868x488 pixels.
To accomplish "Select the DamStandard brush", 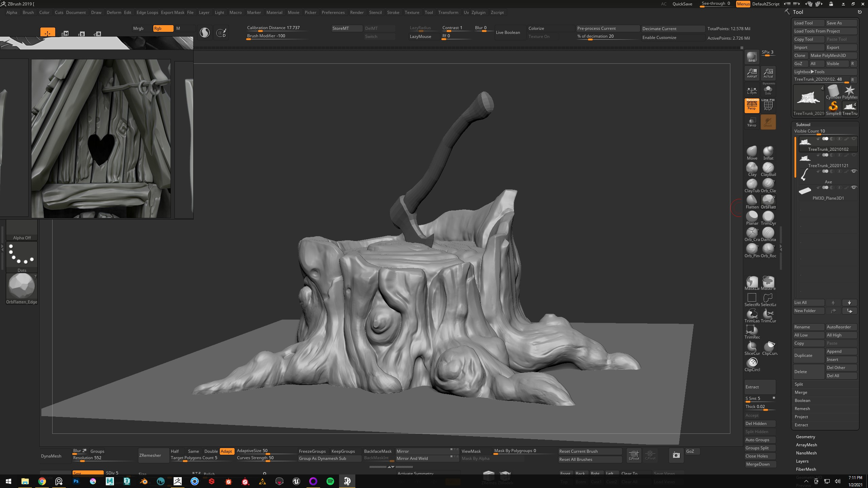I will pos(768,235).
